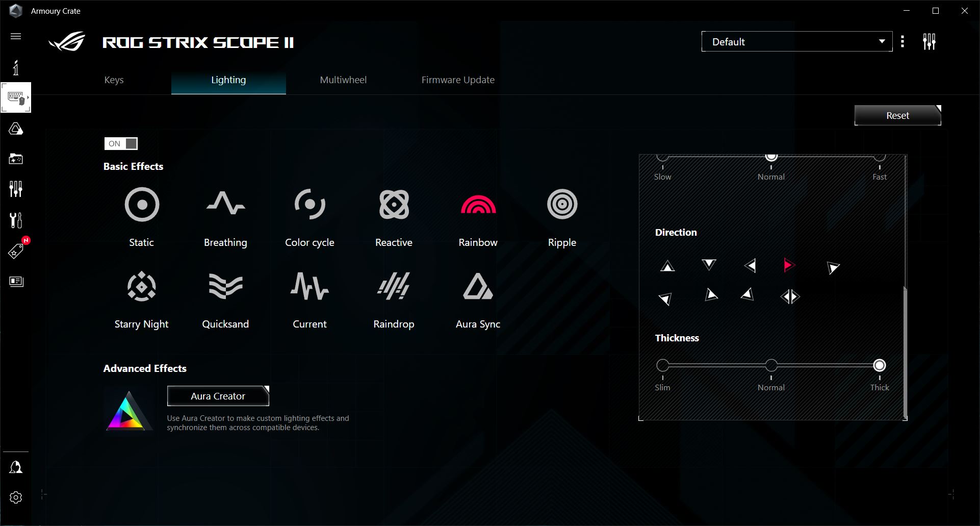The image size is (980, 526).
Task: Click the Aura Creator prism thumbnail
Action: coord(128,411)
